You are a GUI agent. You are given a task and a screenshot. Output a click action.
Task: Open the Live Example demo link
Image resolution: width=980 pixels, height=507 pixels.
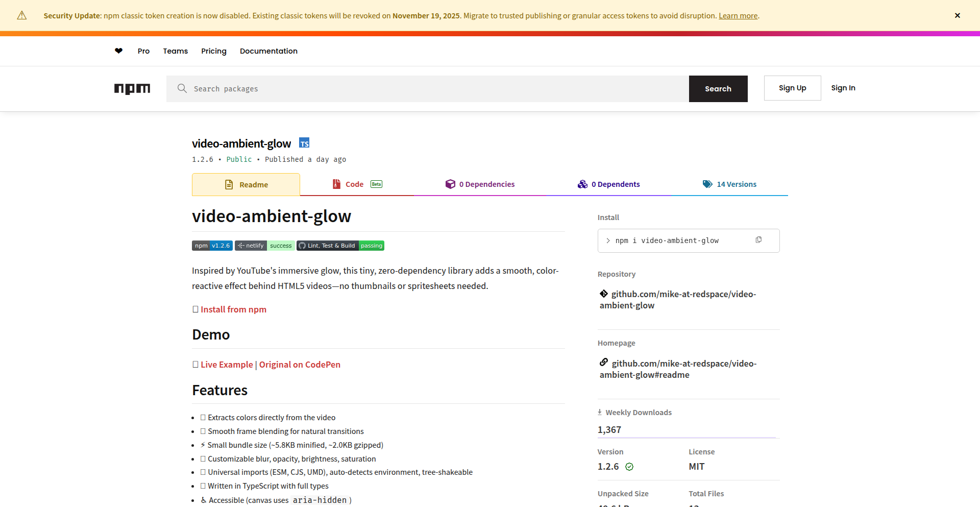coord(227,364)
